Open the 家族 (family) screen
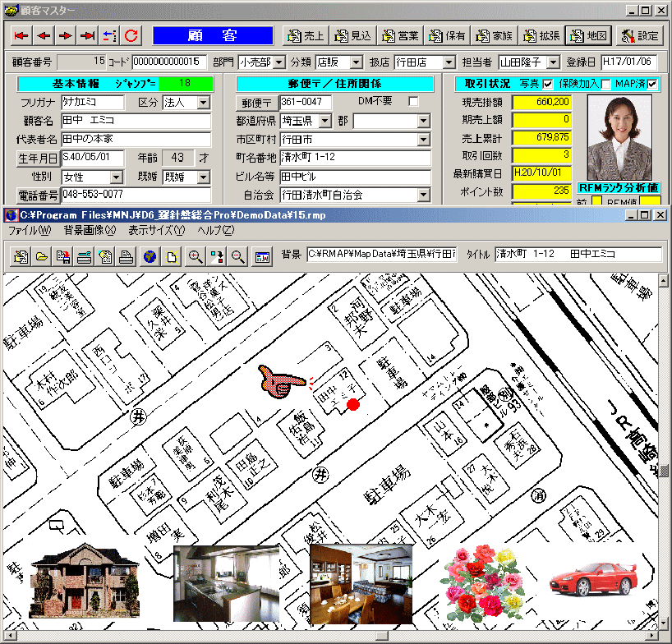This screenshot has height=644, width=672. tap(495, 35)
